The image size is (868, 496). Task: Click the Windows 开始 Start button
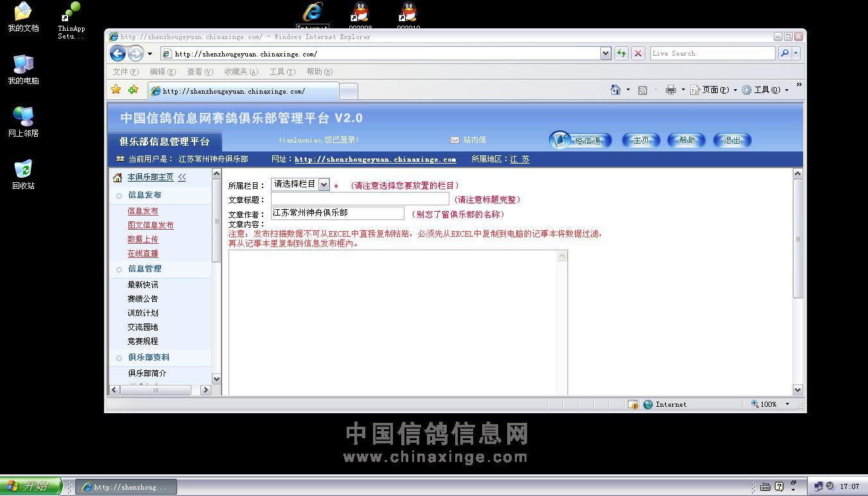pos(31,486)
